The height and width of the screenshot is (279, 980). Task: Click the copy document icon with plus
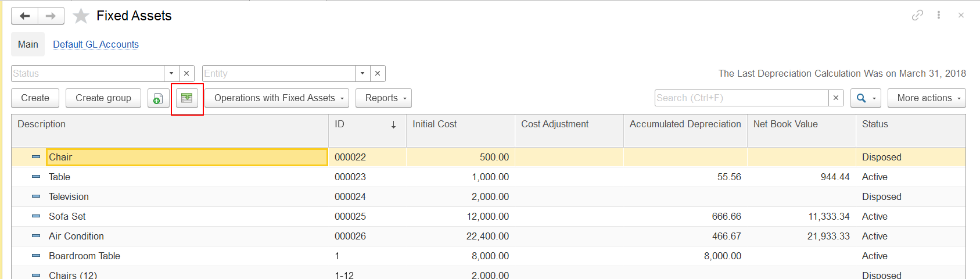(158, 98)
